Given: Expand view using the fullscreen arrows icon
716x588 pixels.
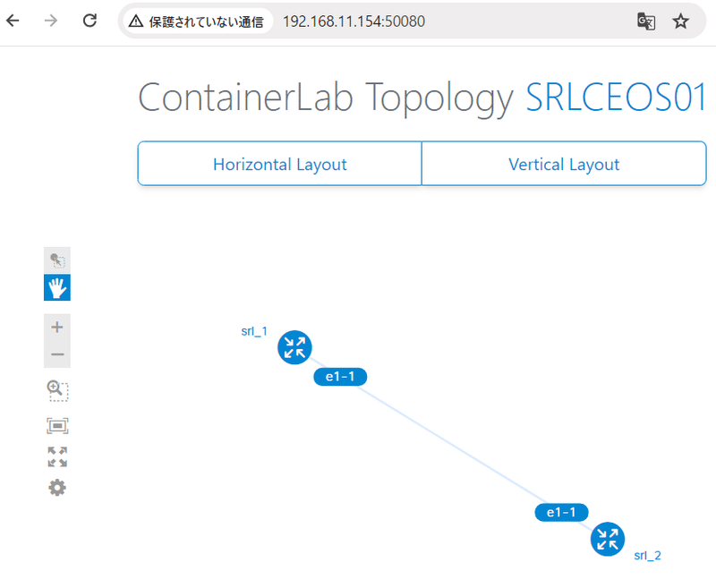Looking at the screenshot, I should [x=56, y=456].
